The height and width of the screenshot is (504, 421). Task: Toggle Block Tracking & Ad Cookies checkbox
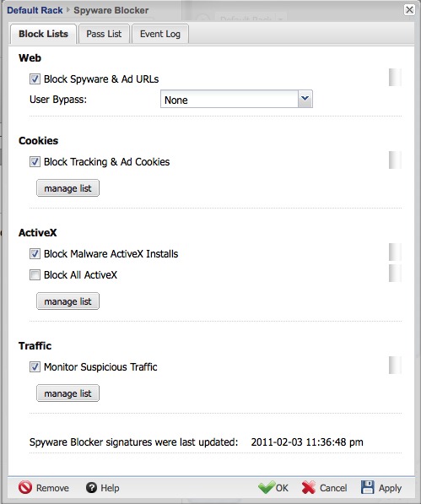click(35, 162)
